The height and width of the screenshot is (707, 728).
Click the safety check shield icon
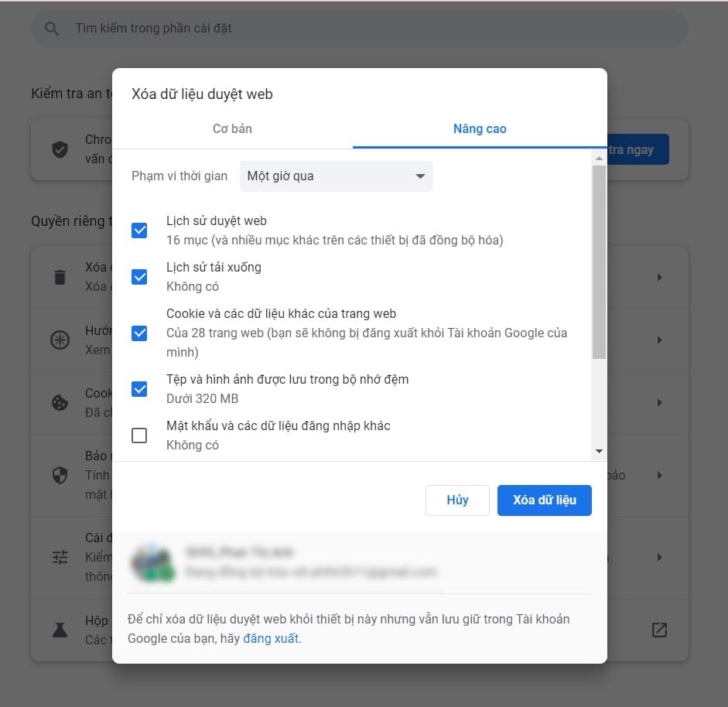(60, 149)
